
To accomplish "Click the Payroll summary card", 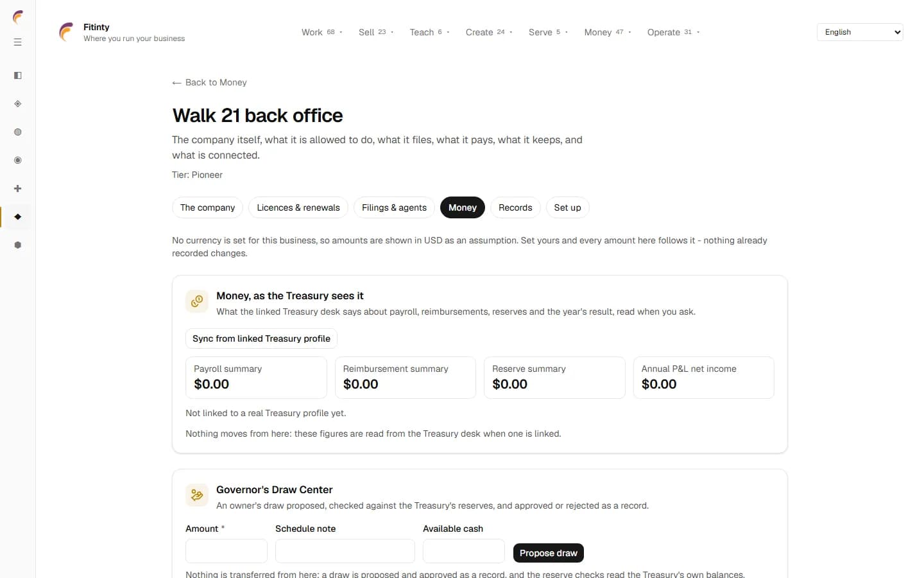I will click(x=256, y=378).
